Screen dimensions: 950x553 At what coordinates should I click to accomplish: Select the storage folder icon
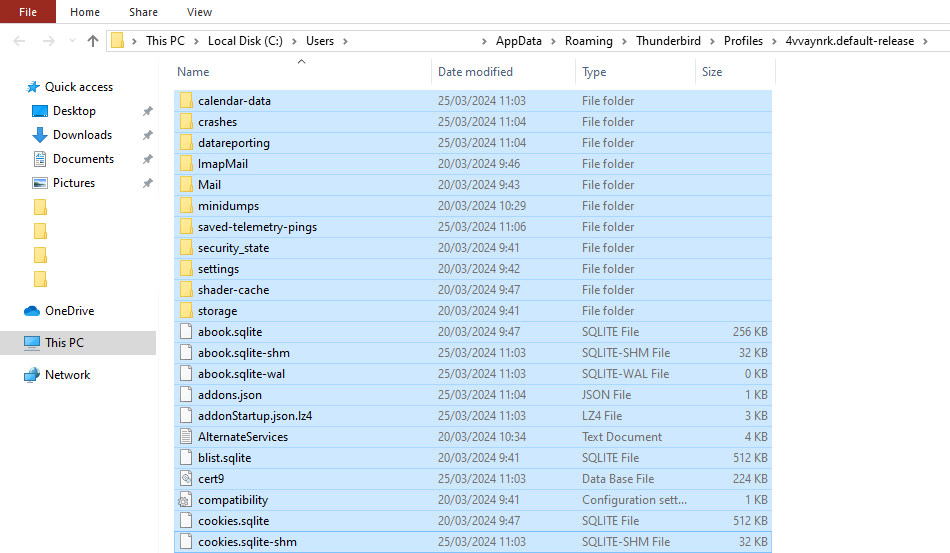coord(187,311)
